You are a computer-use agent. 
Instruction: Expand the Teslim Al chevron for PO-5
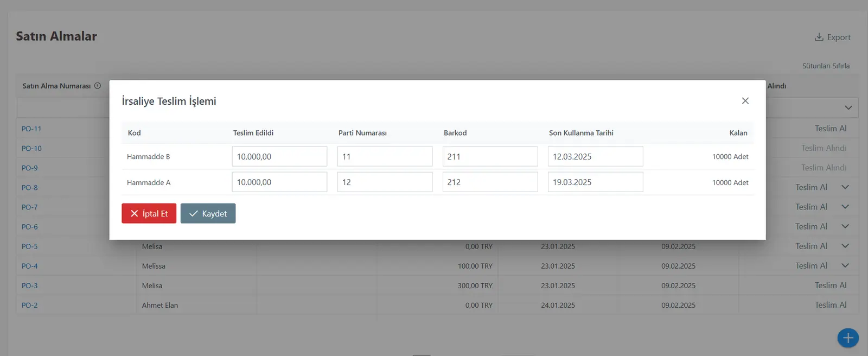click(x=845, y=246)
